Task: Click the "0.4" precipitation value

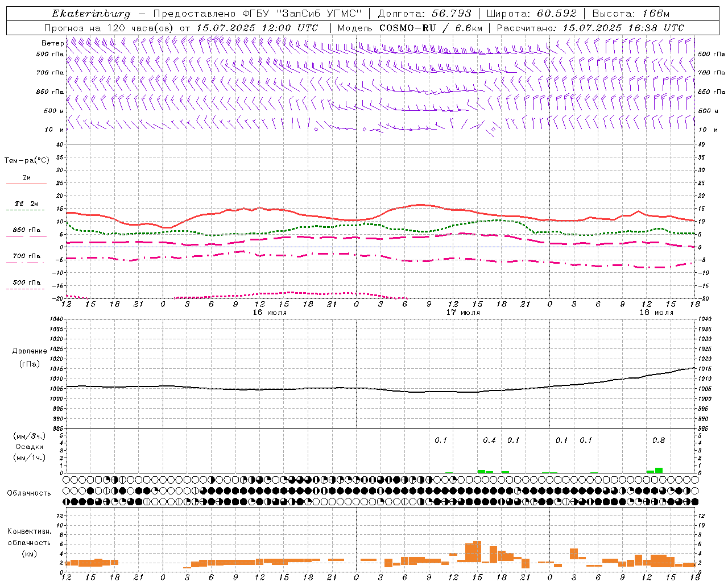Action: (489, 440)
